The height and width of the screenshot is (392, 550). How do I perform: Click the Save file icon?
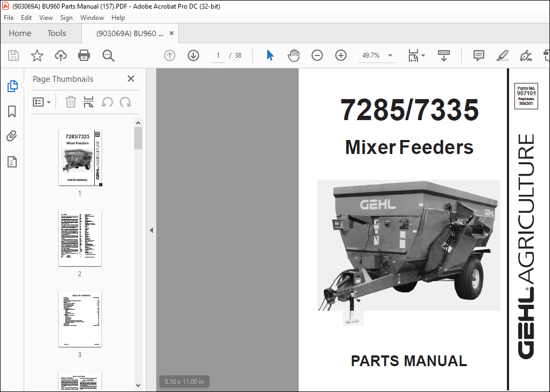point(13,55)
